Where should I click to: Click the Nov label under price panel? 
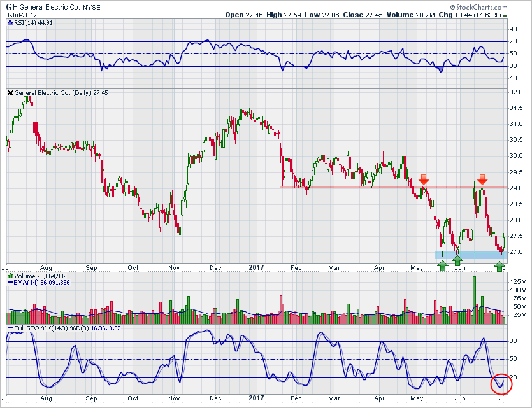click(174, 268)
